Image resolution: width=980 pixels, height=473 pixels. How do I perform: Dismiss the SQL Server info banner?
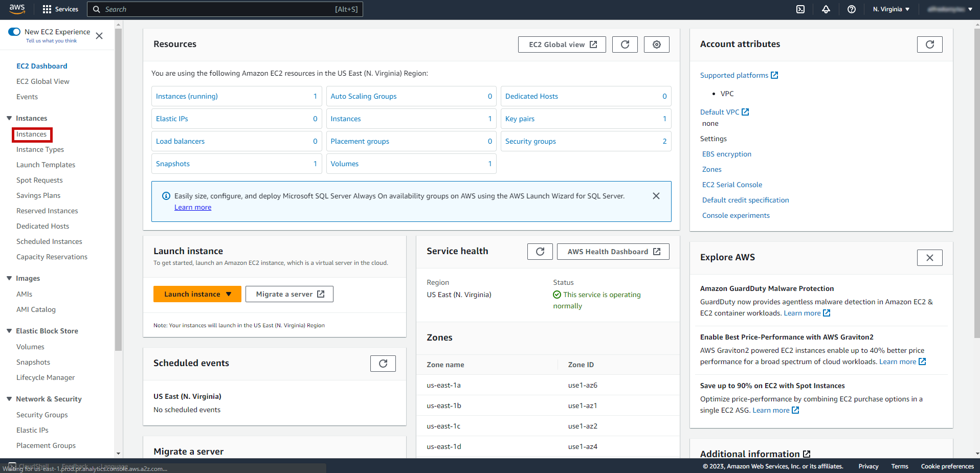pos(656,196)
